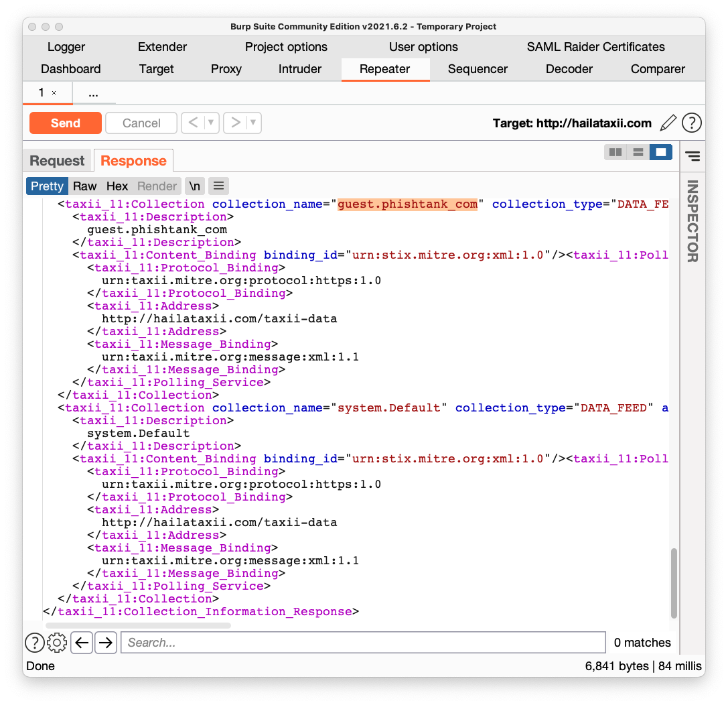Image resolution: width=728 pixels, height=705 pixels.
Task: Select side-by-side layout icon
Action: pyautogui.click(x=615, y=152)
